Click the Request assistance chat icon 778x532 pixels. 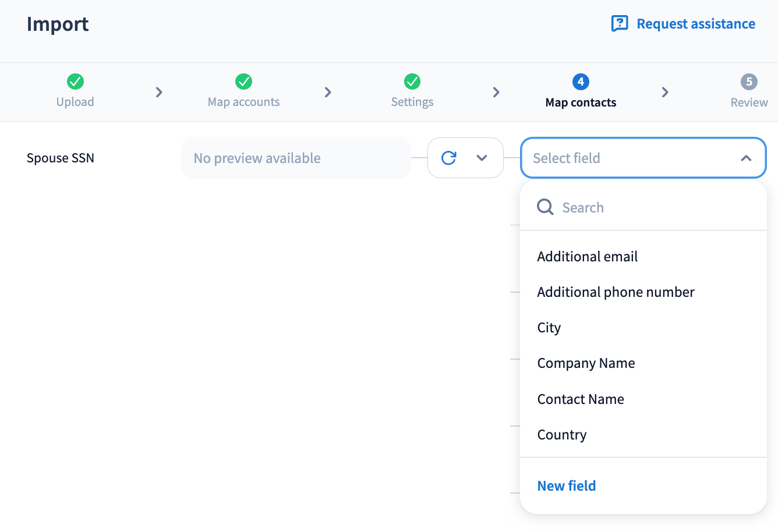coord(620,24)
